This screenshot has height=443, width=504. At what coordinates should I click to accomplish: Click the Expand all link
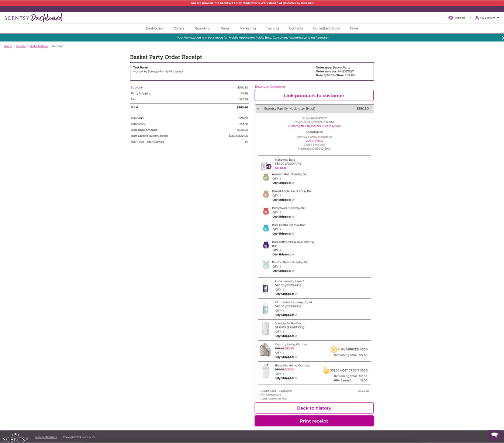coord(262,87)
